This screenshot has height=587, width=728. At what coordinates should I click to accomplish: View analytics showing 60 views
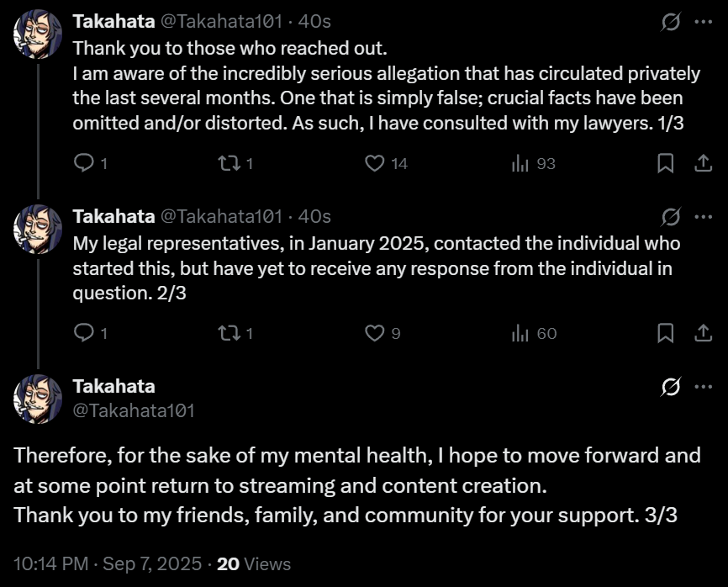pyautogui.click(x=520, y=333)
